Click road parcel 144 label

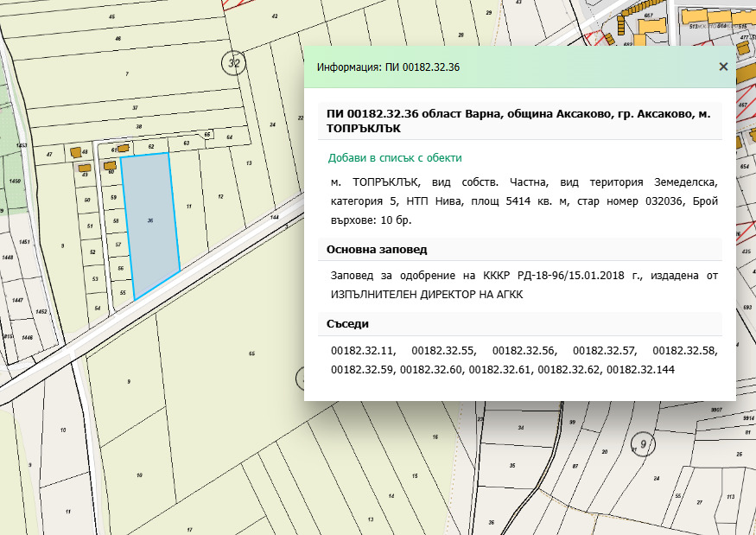(x=275, y=218)
